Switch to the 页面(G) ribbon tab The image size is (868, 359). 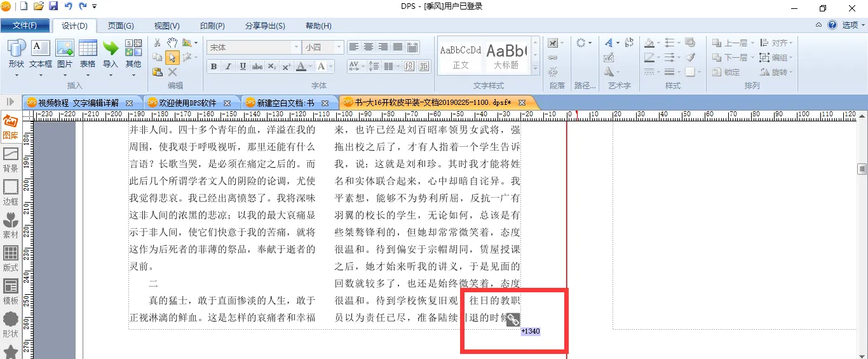(121, 26)
